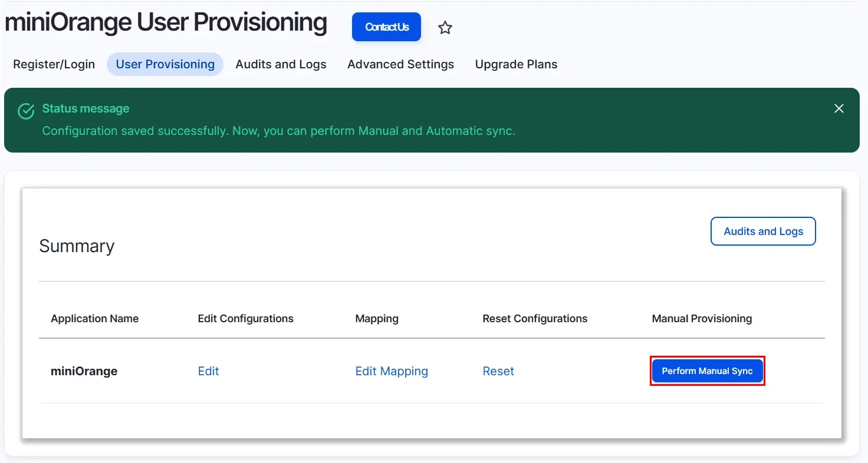Click the Edit Mapping link
868x463 pixels.
392,371
